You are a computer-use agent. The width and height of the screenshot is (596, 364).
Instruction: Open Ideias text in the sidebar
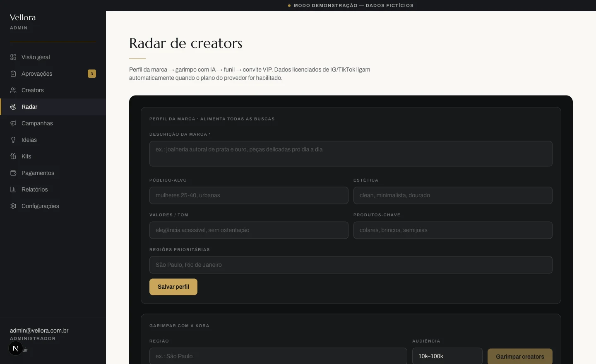click(x=29, y=140)
